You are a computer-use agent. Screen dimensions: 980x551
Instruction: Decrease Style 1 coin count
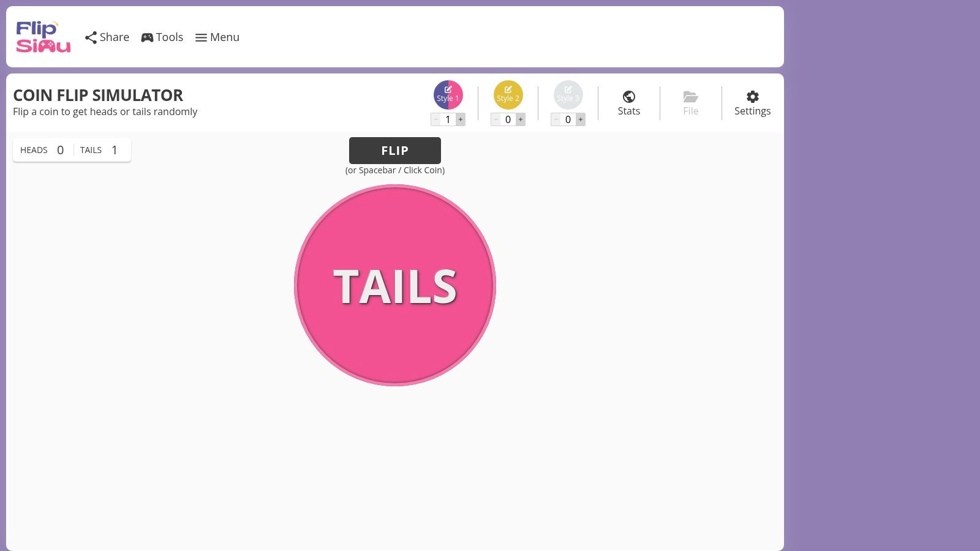pos(435,119)
